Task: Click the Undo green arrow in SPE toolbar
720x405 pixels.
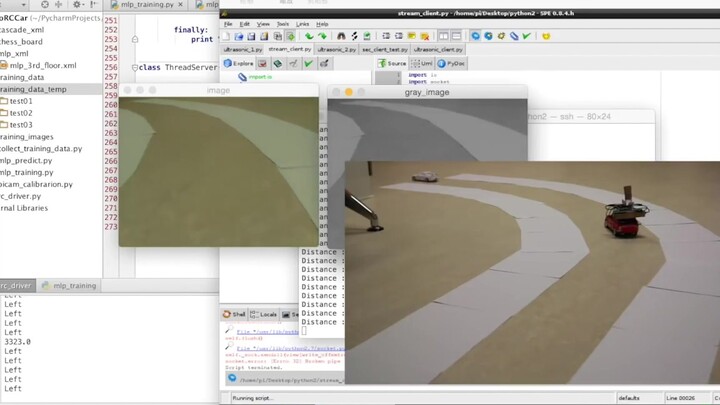Action: [309, 36]
